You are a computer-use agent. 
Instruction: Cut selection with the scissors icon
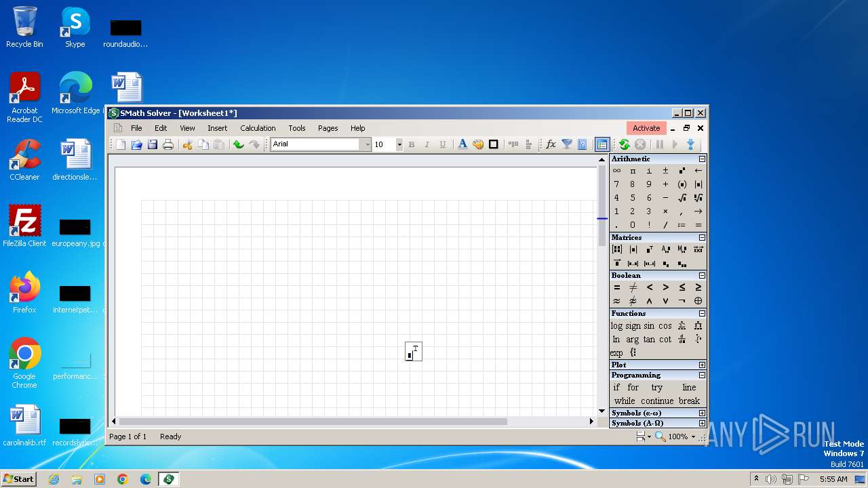click(x=188, y=144)
